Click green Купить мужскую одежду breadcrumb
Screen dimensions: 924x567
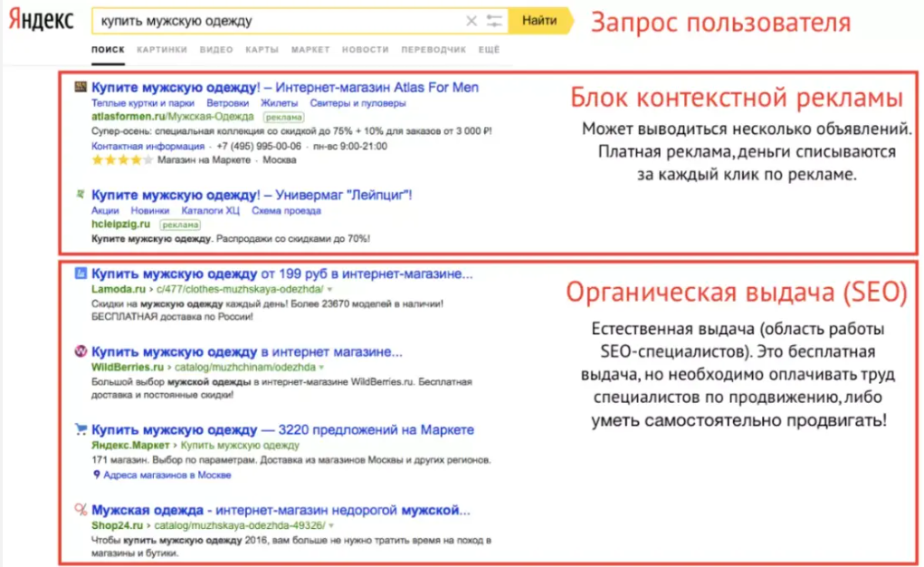pos(240,445)
